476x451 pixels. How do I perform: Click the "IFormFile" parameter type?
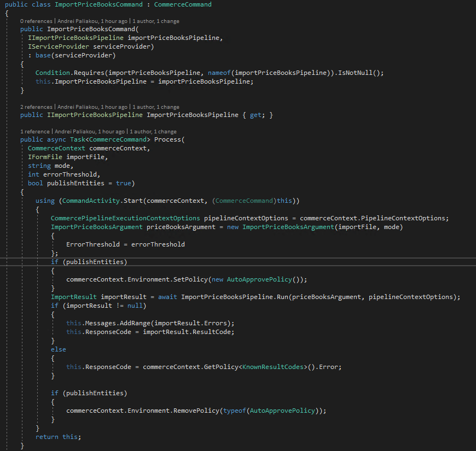click(45, 157)
